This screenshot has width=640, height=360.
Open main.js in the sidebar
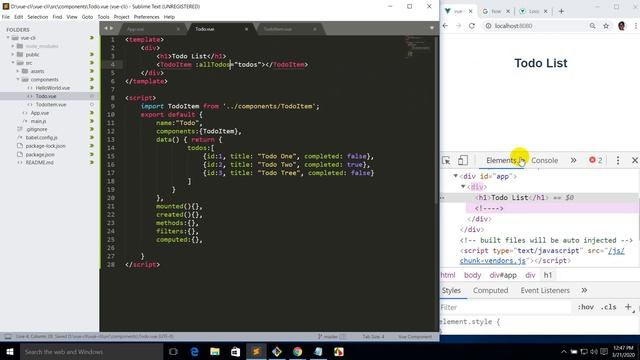38,121
